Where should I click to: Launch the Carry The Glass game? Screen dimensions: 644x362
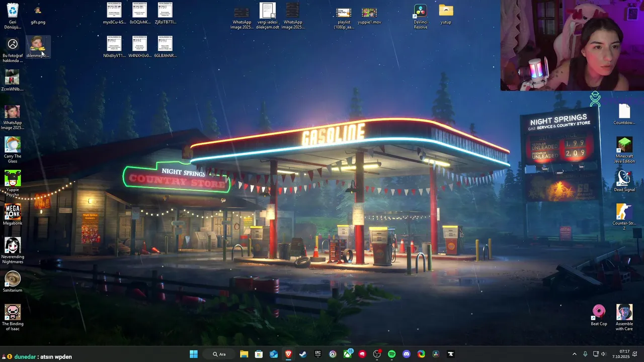point(13,151)
